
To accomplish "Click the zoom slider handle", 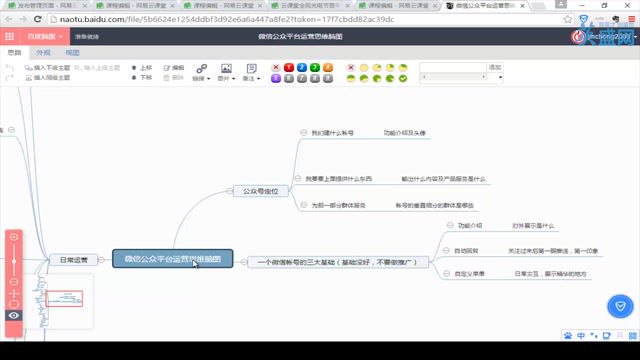I will [14, 261].
